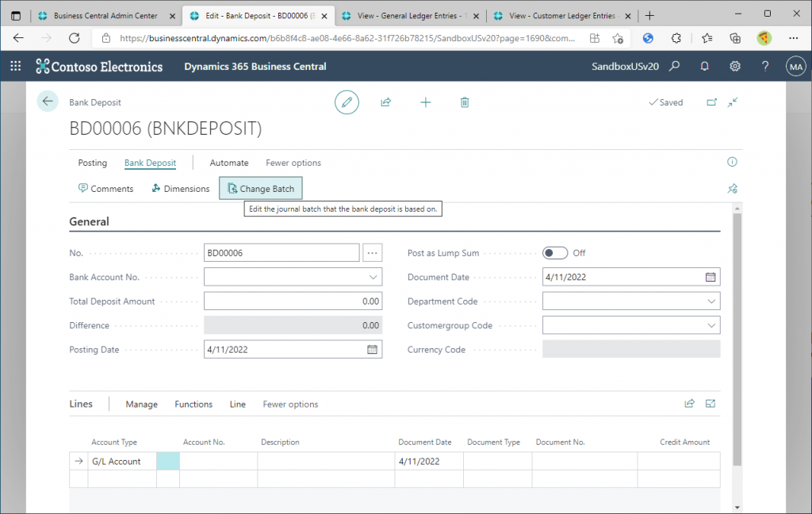This screenshot has height=514, width=812.
Task: Click SandboxUSv20 environment name
Action: click(625, 67)
